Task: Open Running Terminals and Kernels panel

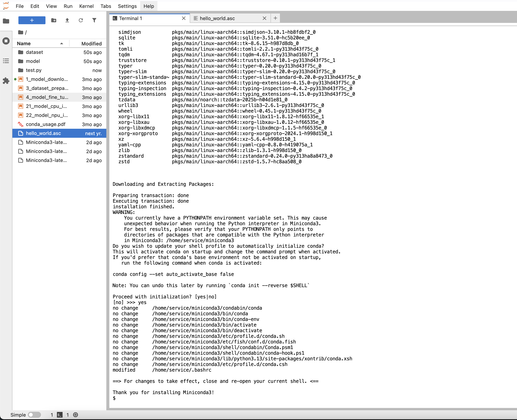Action: point(6,41)
